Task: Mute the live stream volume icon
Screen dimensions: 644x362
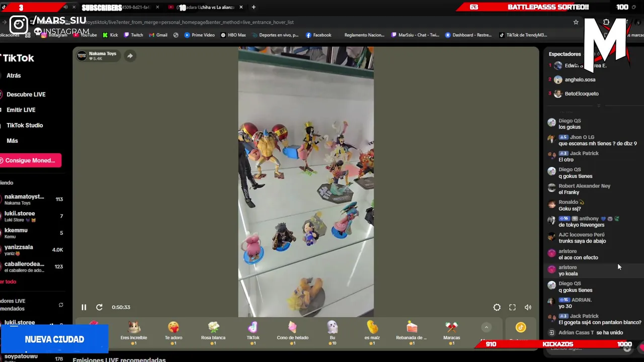Action: pyautogui.click(x=528, y=307)
